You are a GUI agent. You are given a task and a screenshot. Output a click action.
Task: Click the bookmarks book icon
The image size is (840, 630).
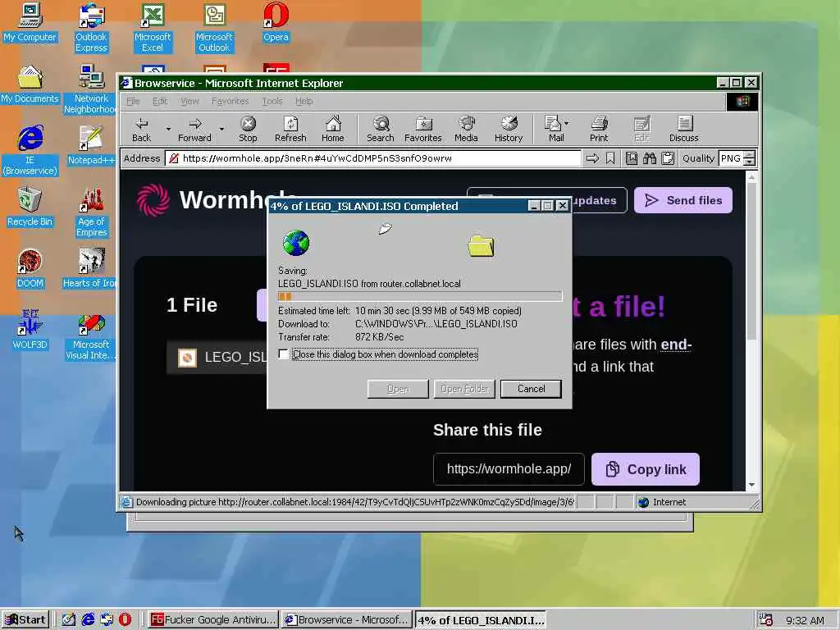pyautogui.click(x=632, y=158)
